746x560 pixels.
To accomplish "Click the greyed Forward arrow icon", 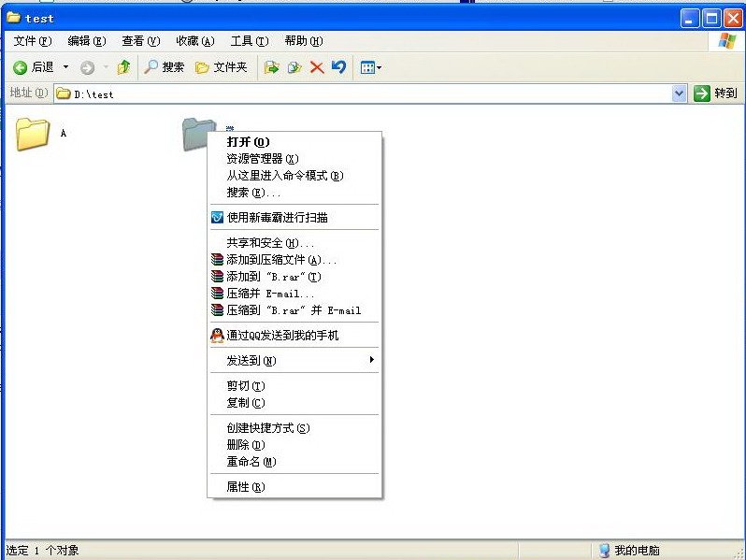I will point(87,67).
